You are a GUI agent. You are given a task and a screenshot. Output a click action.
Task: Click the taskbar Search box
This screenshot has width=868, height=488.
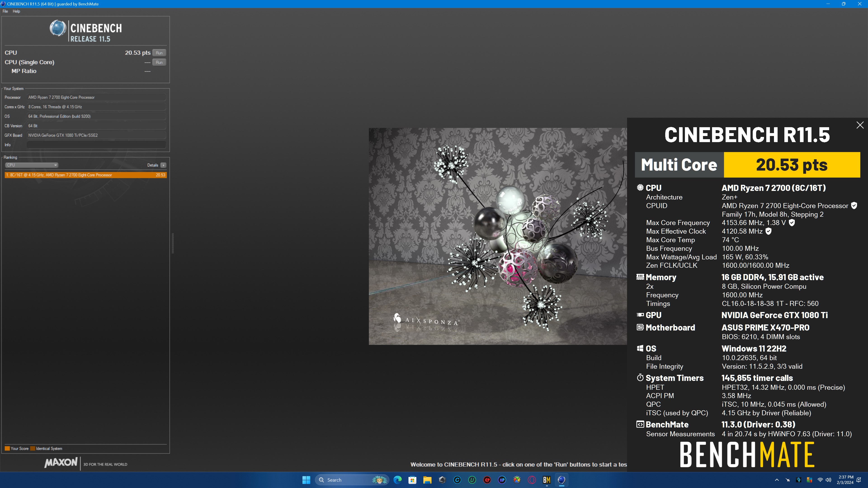point(352,480)
